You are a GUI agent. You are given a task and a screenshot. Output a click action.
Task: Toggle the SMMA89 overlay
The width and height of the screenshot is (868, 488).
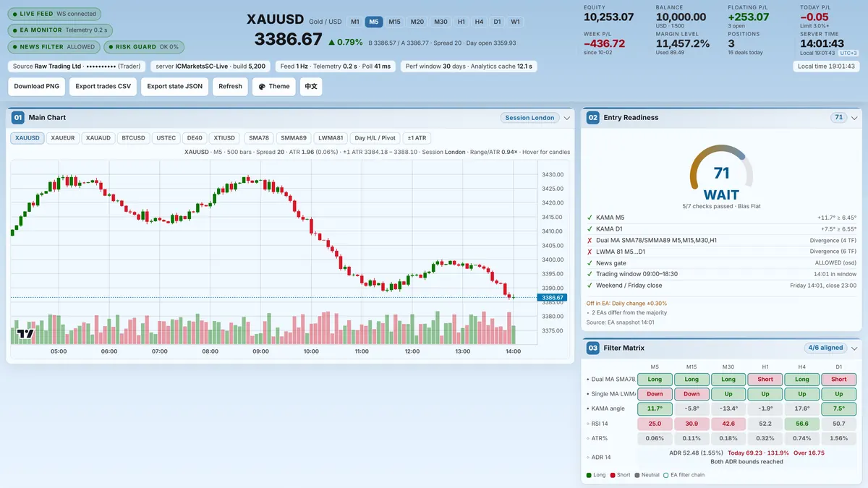(294, 138)
